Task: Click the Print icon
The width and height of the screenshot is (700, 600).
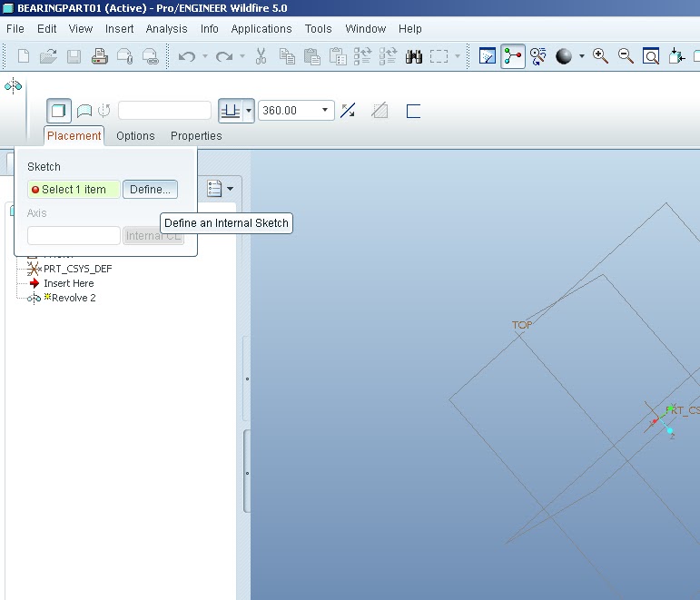Action: coord(99,56)
